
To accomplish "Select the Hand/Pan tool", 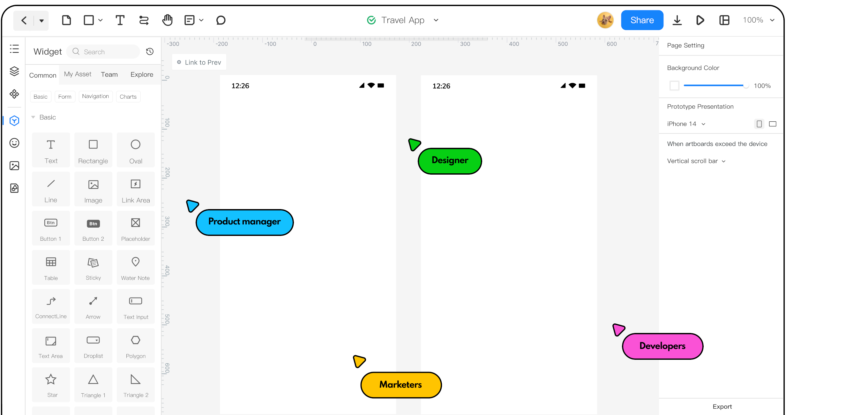I will pyautogui.click(x=167, y=20).
